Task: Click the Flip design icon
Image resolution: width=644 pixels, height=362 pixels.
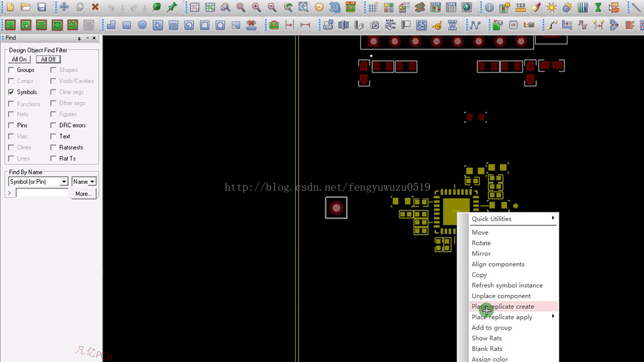Action: (x=351, y=7)
